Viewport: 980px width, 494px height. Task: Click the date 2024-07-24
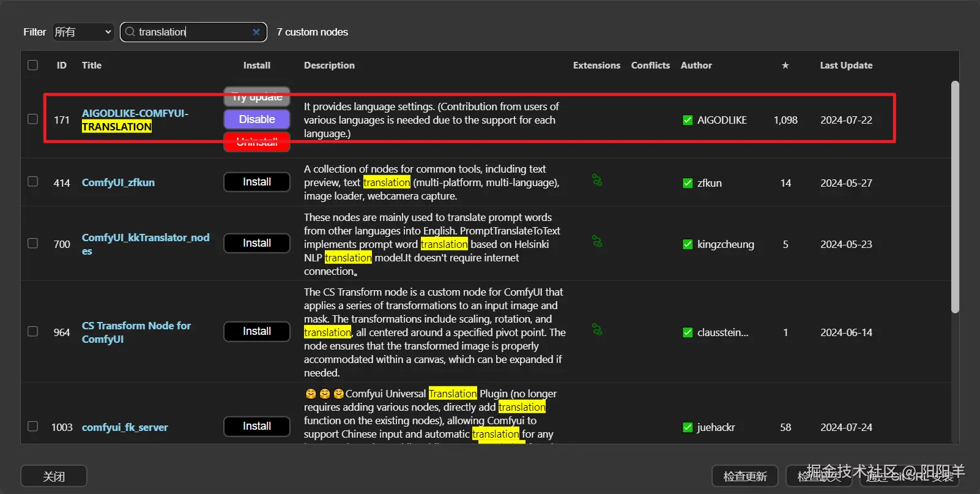click(x=846, y=427)
